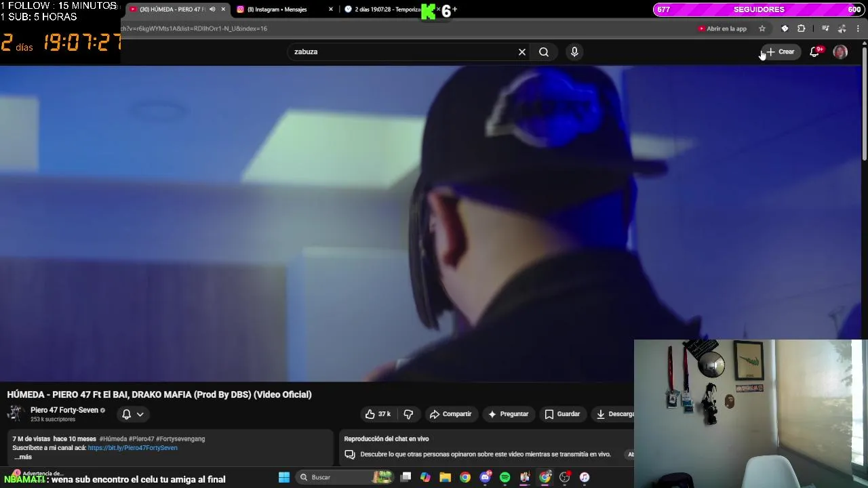
Task: Click the YouTube search magnifier button
Action: (544, 52)
